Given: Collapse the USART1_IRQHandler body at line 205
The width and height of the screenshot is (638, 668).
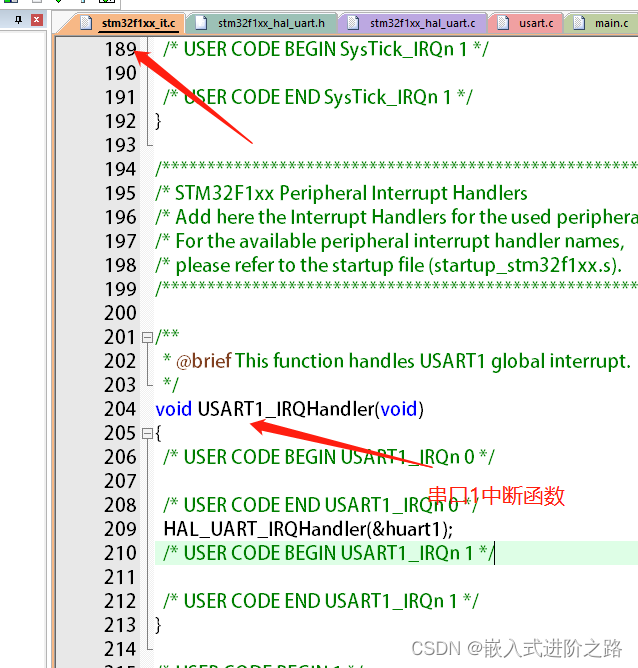Looking at the screenshot, I should pyautogui.click(x=147, y=434).
